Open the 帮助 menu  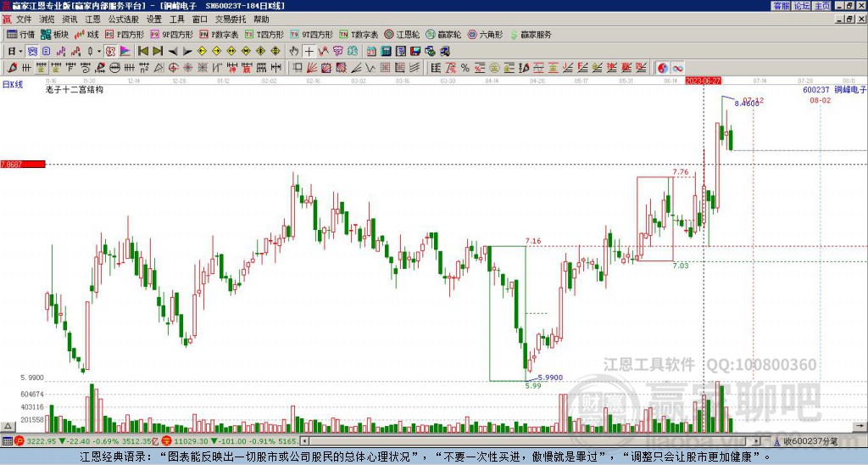(x=261, y=20)
